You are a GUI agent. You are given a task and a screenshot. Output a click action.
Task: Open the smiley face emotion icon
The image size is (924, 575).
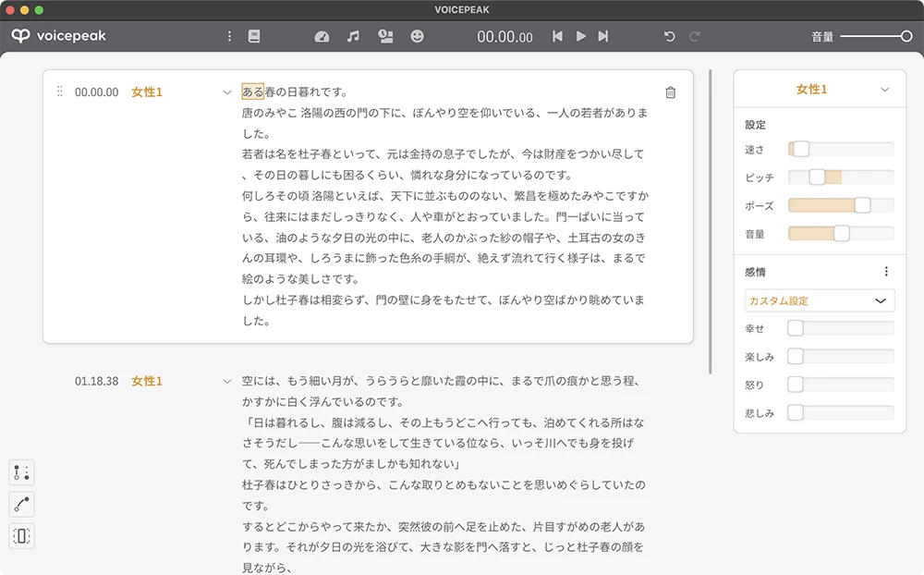418,36
